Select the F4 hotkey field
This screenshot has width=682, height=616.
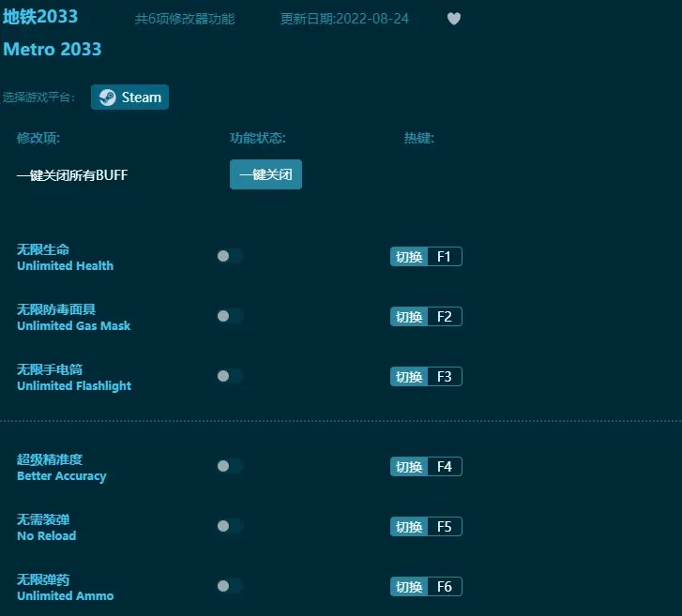(445, 467)
